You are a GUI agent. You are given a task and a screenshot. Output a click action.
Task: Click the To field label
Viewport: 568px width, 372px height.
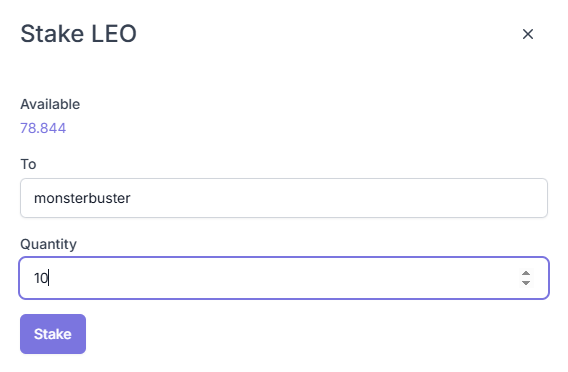pyautogui.click(x=28, y=164)
